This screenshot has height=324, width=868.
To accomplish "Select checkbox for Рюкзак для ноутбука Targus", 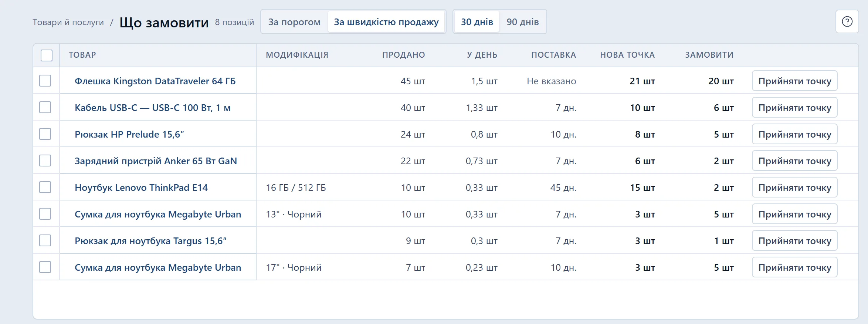I will [x=45, y=240].
